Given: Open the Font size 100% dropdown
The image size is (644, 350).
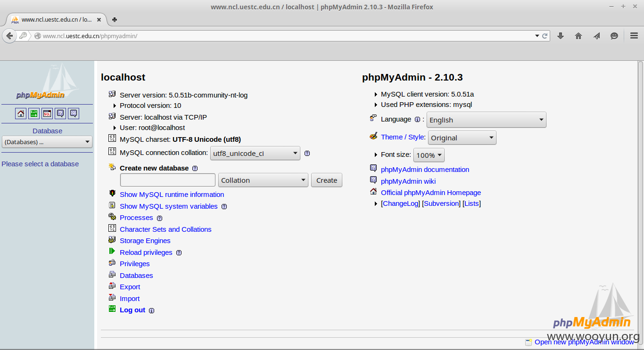Looking at the screenshot, I should click(x=429, y=155).
